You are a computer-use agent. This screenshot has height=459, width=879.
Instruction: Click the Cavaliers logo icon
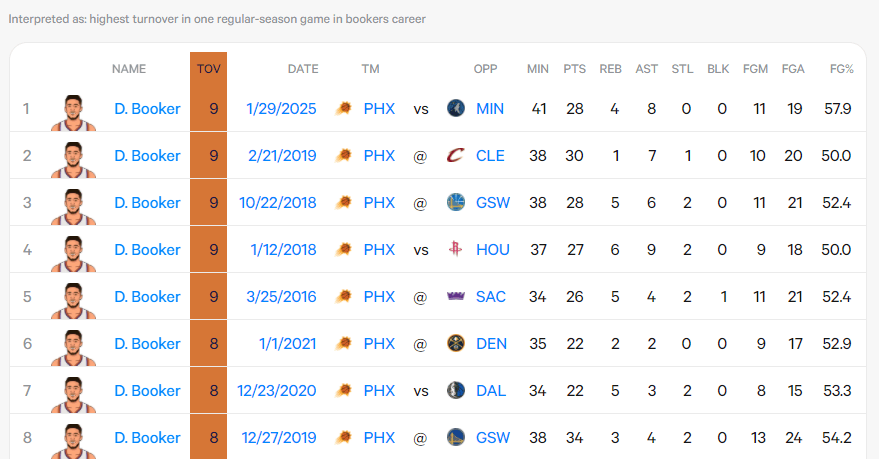(x=456, y=155)
